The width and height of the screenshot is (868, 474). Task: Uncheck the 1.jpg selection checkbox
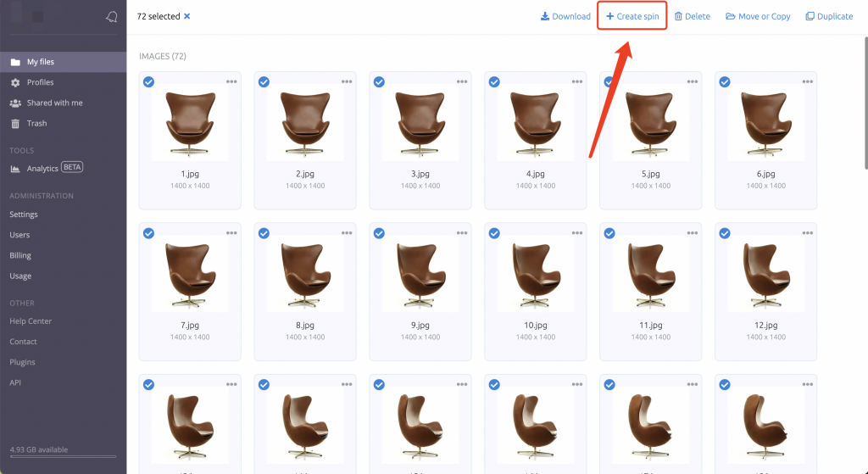click(149, 82)
